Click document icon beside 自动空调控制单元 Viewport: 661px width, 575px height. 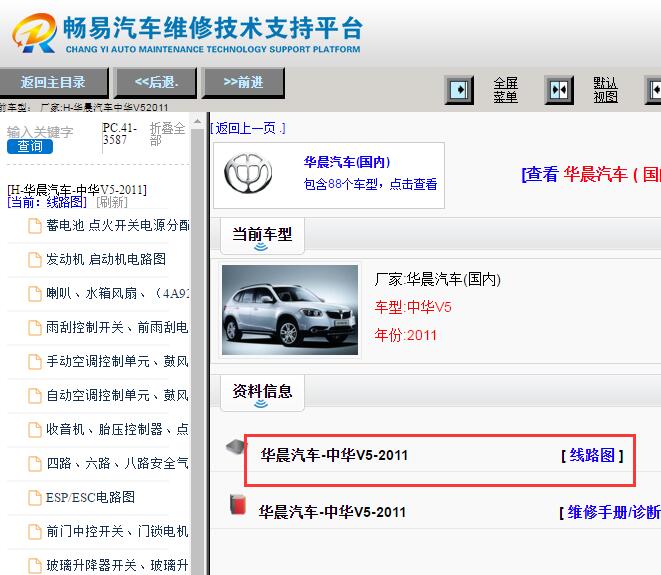[35, 396]
